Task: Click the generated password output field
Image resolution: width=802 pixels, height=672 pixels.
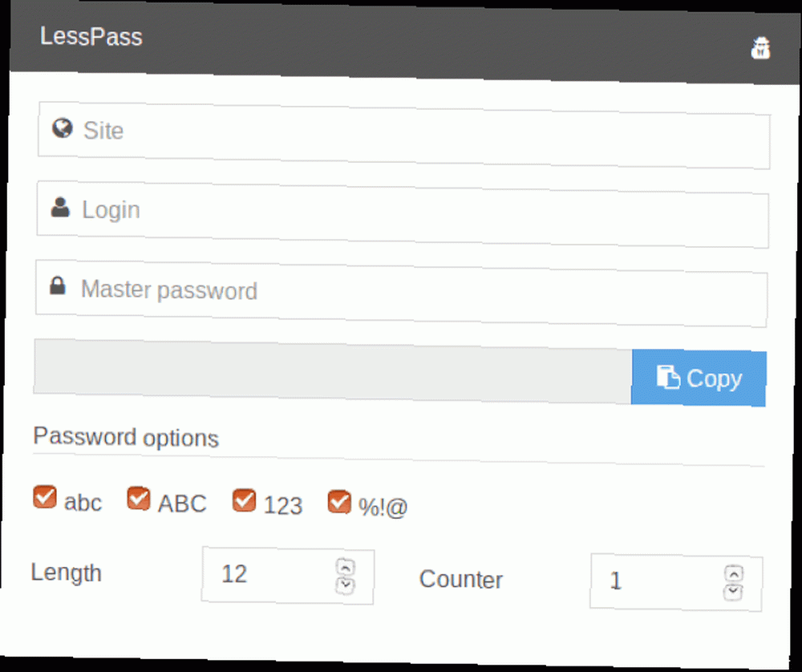Action: click(333, 371)
